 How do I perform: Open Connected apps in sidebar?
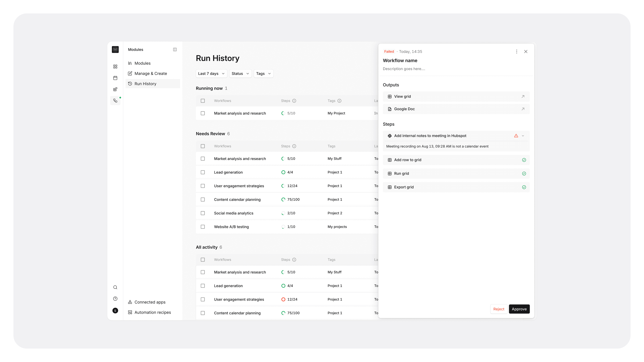pyautogui.click(x=150, y=302)
